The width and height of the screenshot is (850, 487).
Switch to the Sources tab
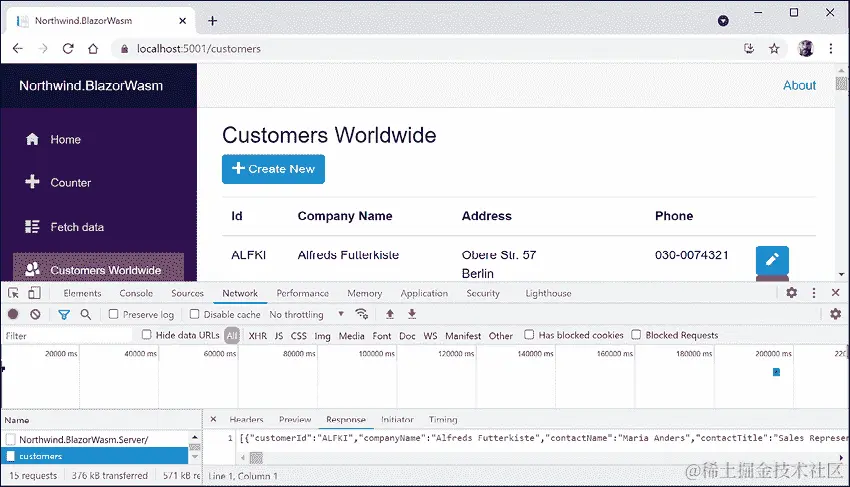point(188,293)
